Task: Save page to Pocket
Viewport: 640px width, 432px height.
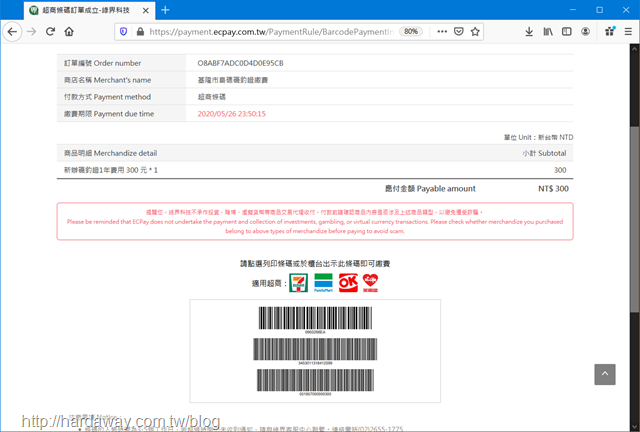Action: tap(459, 31)
